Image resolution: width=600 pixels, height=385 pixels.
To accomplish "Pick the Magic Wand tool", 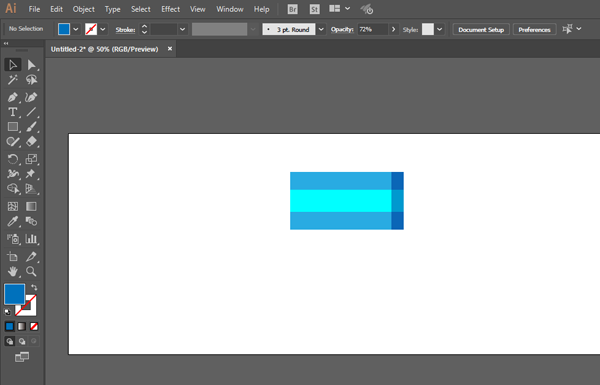I will click(x=12, y=80).
